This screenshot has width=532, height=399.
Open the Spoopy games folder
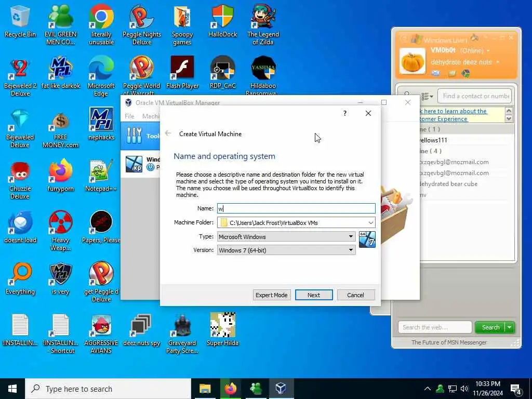pos(182,25)
